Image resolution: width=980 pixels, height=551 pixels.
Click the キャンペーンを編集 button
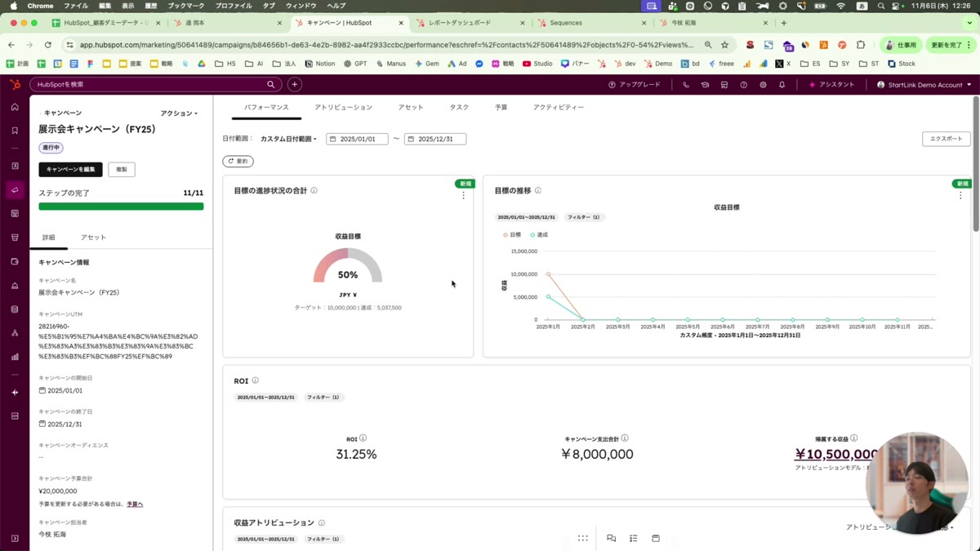pos(70,170)
